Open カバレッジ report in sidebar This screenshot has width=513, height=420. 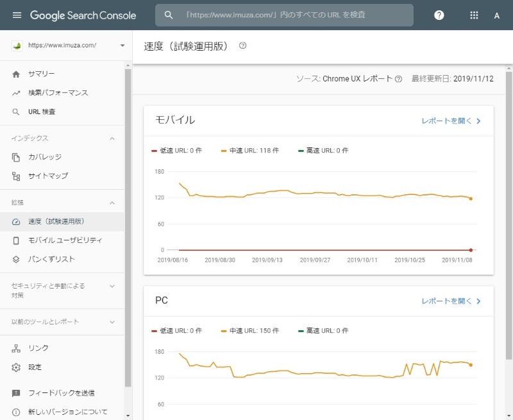pos(62,157)
